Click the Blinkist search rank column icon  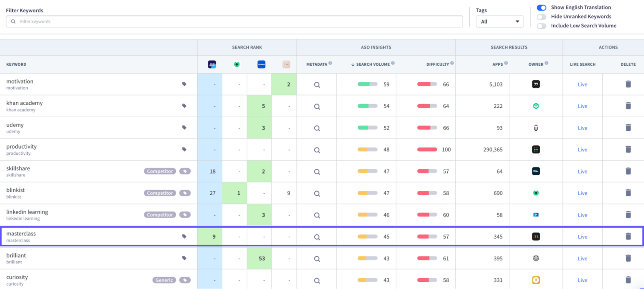click(x=236, y=64)
